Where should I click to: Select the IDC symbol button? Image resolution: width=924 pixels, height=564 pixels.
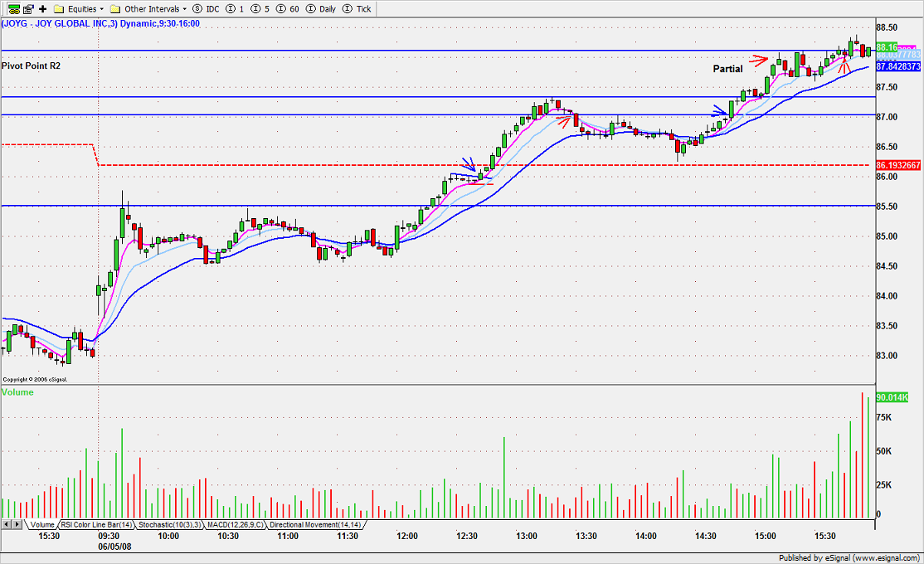click(x=207, y=9)
